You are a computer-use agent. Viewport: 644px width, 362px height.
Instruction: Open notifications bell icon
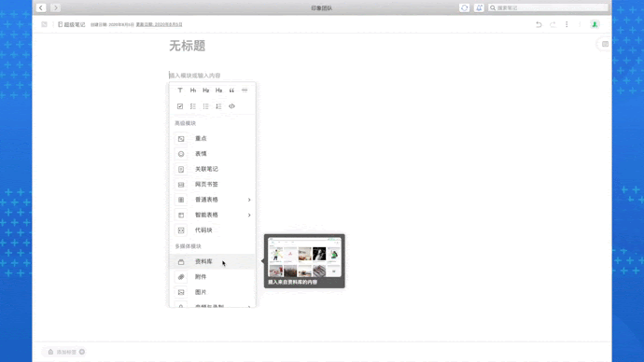pos(479,7)
